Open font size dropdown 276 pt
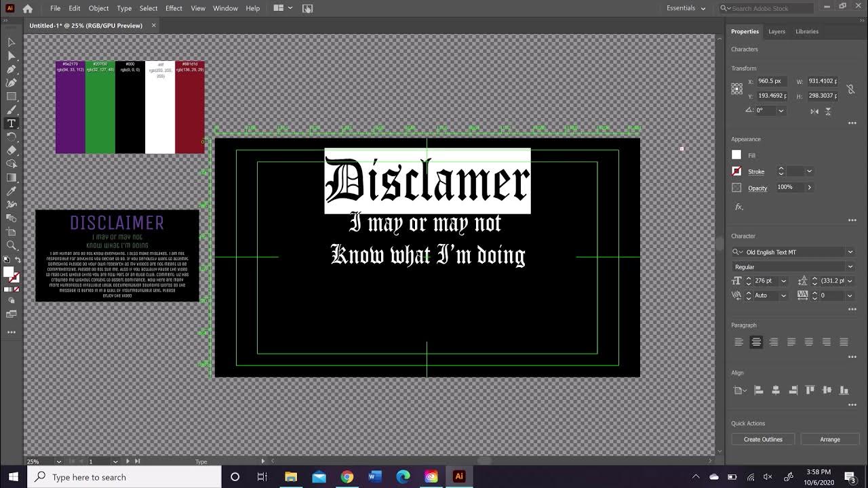 click(x=784, y=281)
